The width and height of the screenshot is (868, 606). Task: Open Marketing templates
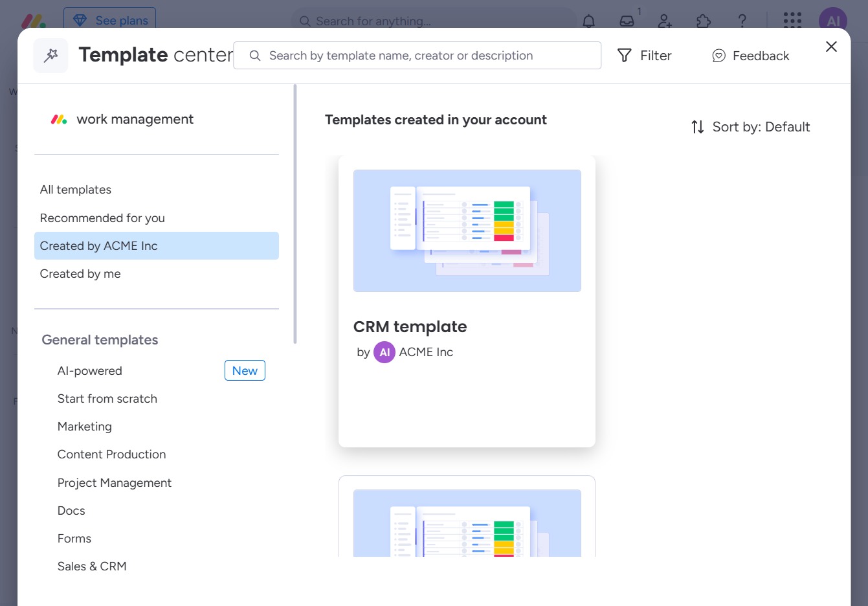click(x=84, y=427)
